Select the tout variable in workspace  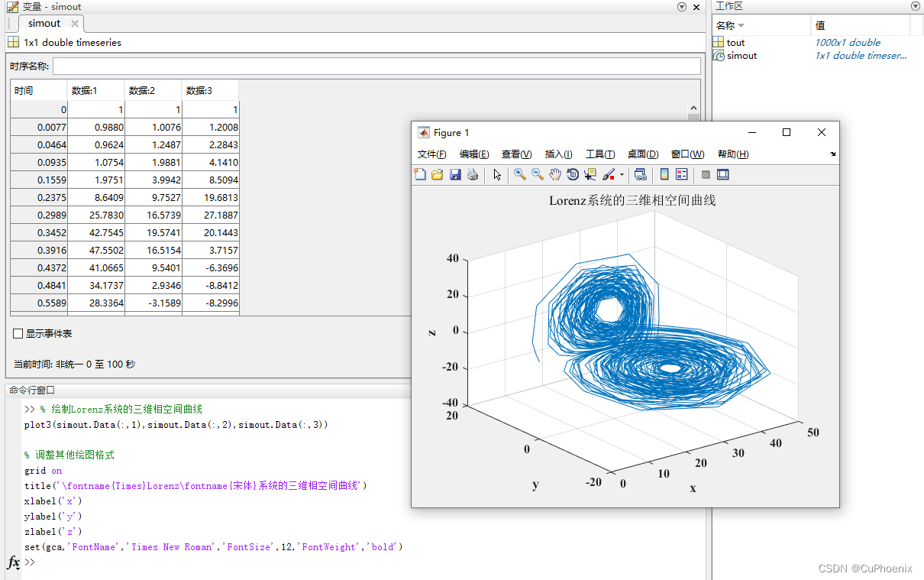735,42
